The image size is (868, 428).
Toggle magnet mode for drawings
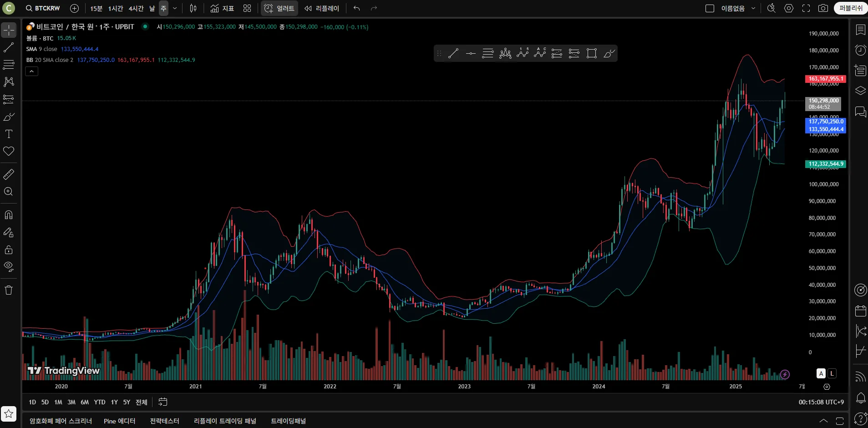click(x=9, y=215)
